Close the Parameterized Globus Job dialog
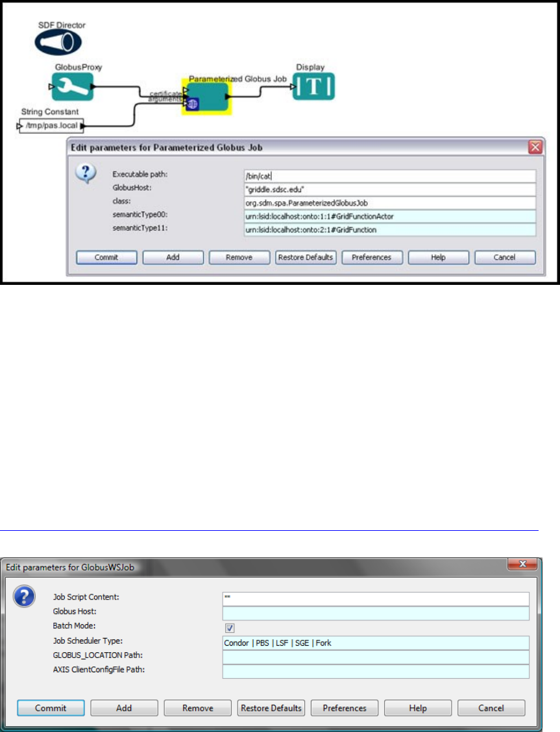Image resolution: width=560 pixels, height=732 pixels. (535, 147)
